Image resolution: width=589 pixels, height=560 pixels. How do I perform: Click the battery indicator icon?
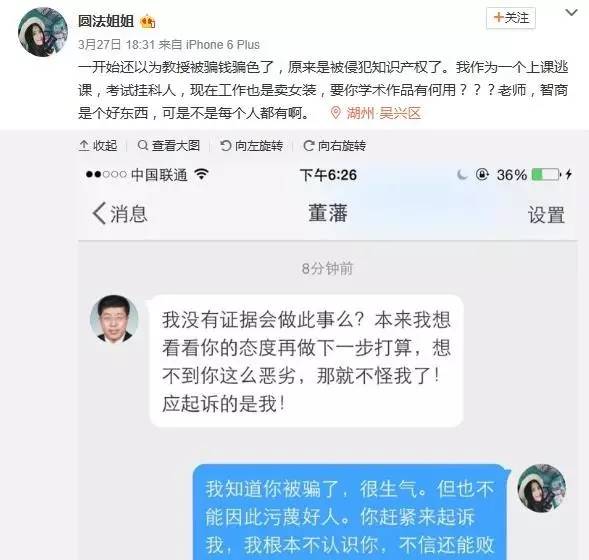tap(546, 175)
